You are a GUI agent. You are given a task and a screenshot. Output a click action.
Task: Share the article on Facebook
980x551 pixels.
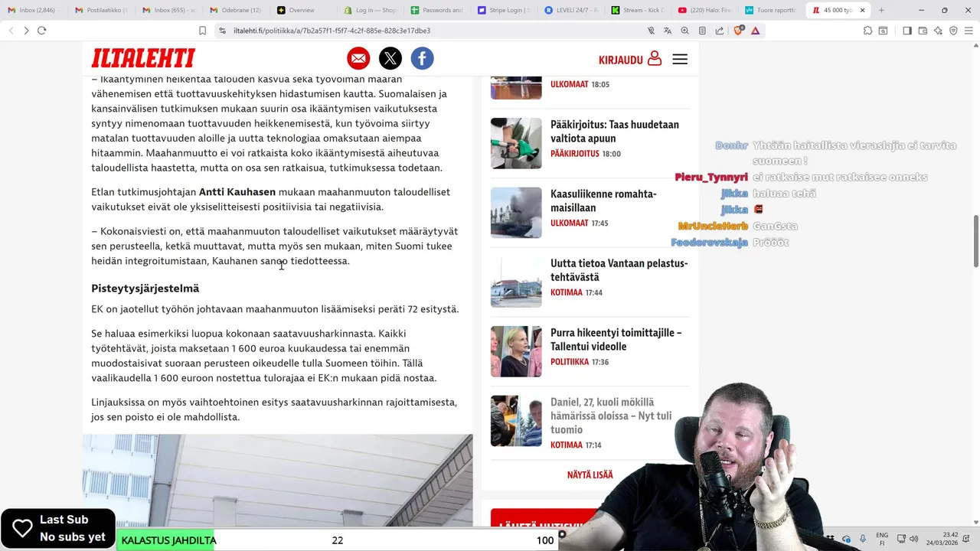423,59
